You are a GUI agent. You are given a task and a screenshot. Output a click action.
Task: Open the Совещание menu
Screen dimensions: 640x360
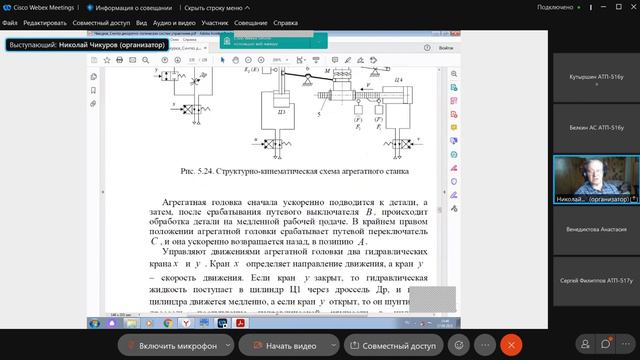pos(251,23)
